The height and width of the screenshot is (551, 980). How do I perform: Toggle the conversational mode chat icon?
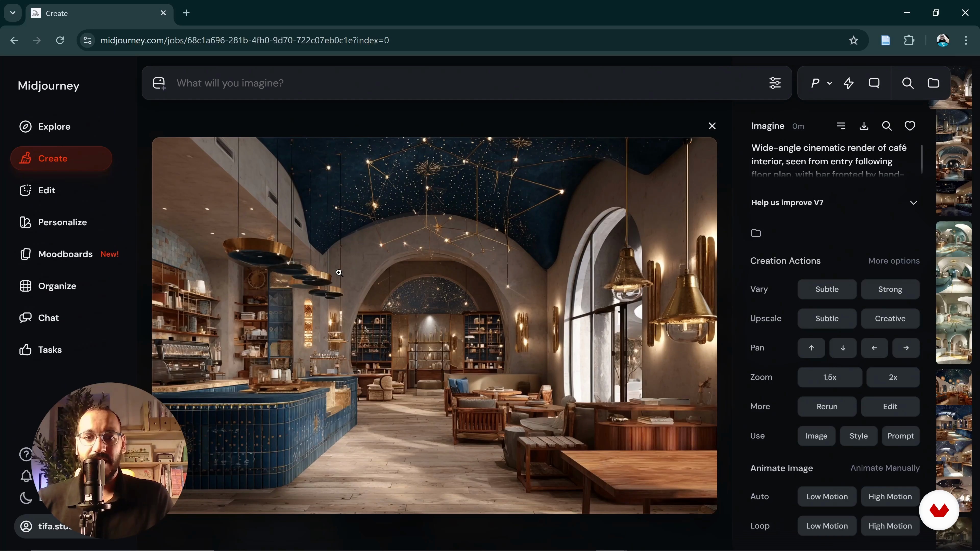(x=874, y=83)
